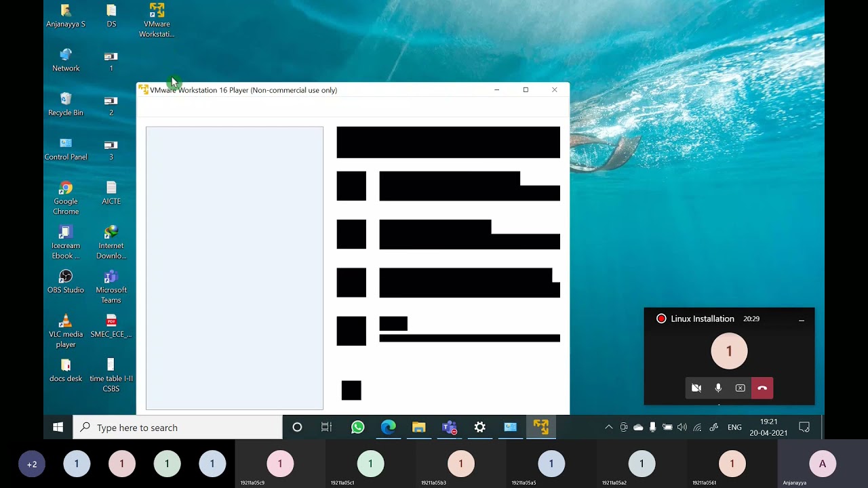This screenshot has height=488, width=868.
Task: Open the Action Center notifications
Action: (x=804, y=427)
